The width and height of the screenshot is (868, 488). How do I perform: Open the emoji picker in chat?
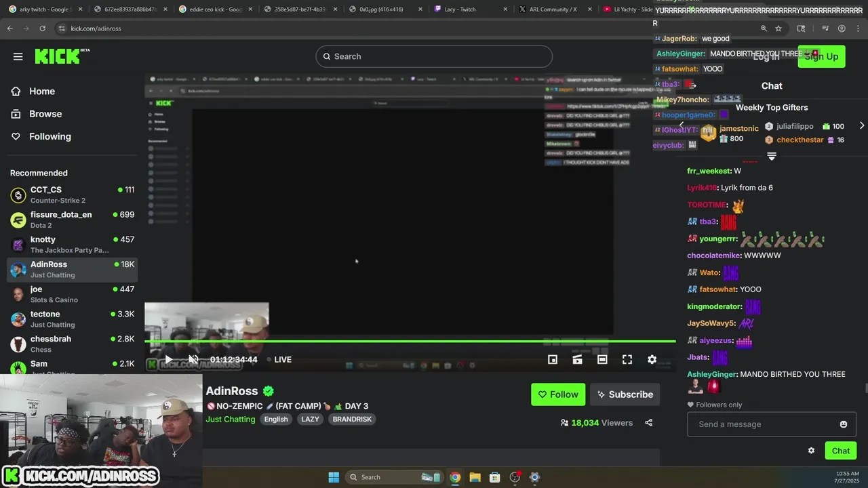[x=844, y=424]
